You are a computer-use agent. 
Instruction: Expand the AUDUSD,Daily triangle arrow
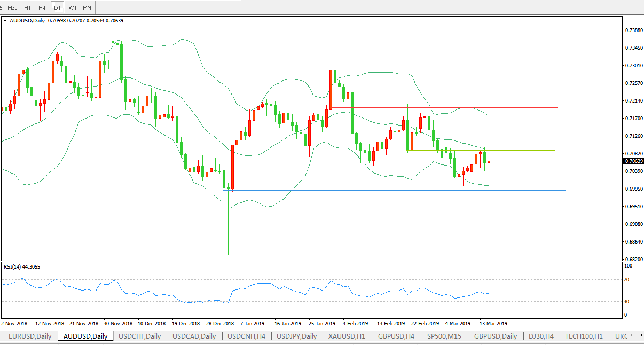click(5, 21)
